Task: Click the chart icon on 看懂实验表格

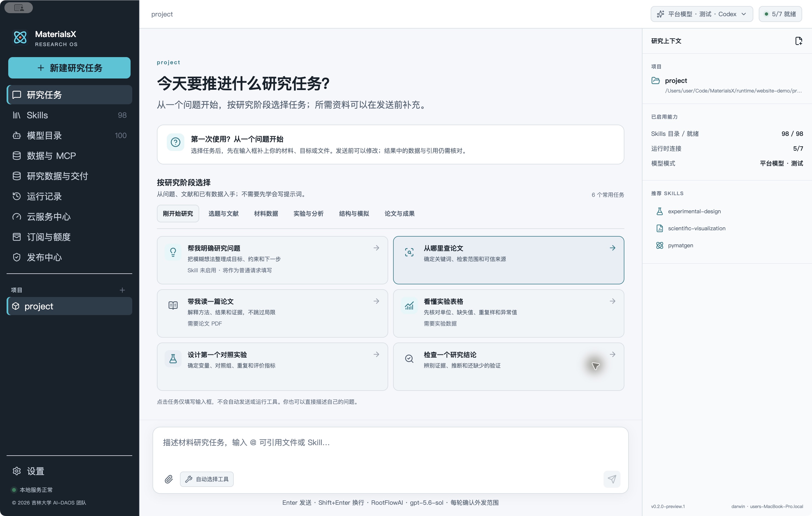Action: (x=409, y=305)
